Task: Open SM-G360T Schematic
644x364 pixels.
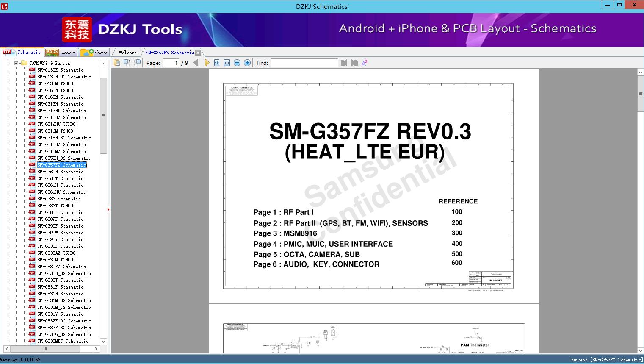Action: point(60,178)
